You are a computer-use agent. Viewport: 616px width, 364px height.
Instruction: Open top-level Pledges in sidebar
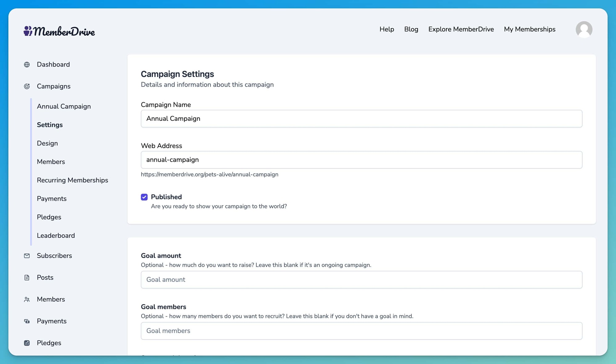coord(49,343)
